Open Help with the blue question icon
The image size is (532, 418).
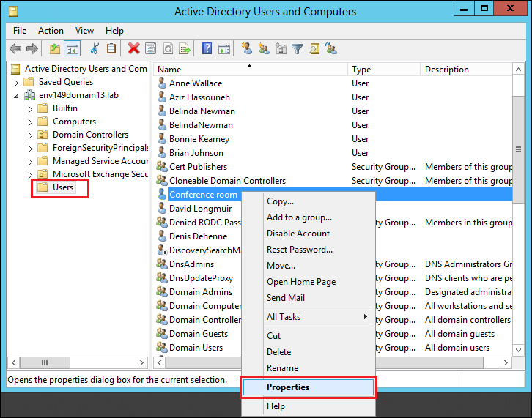(x=207, y=49)
